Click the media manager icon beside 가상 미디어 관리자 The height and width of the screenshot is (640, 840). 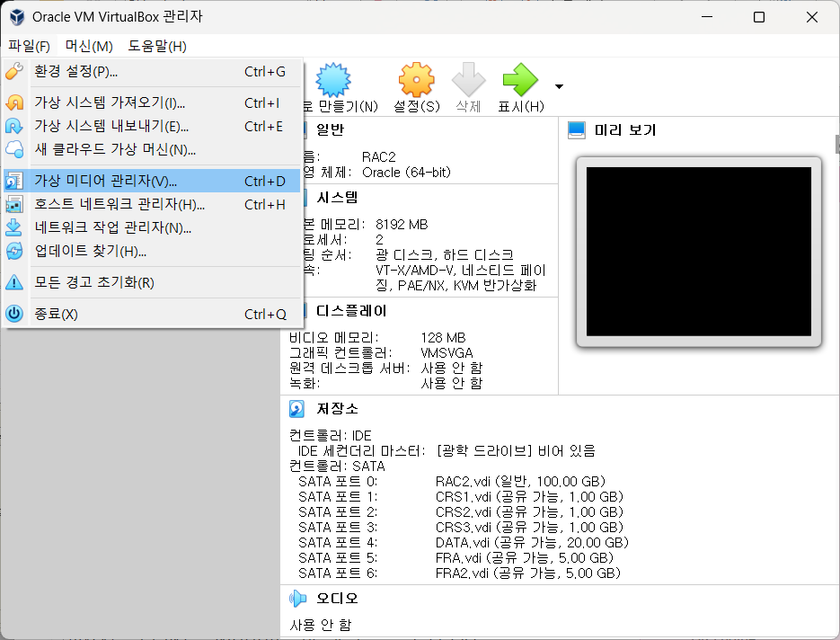click(x=14, y=181)
